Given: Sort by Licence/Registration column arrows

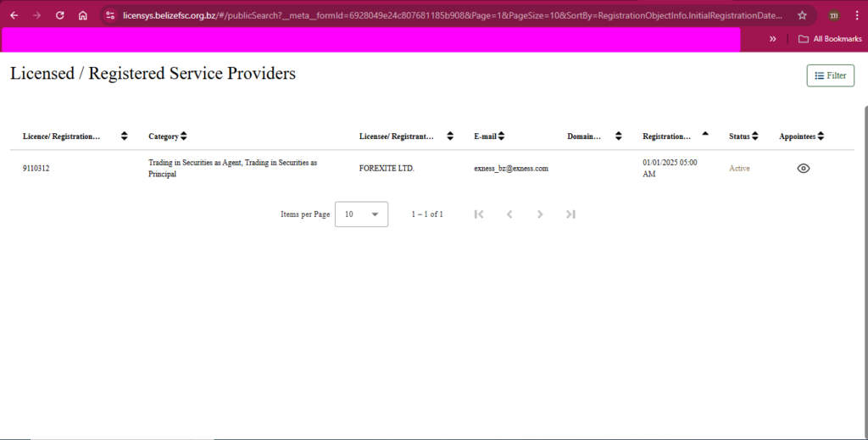Looking at the screenshot, I should click(x=125, y=136).
